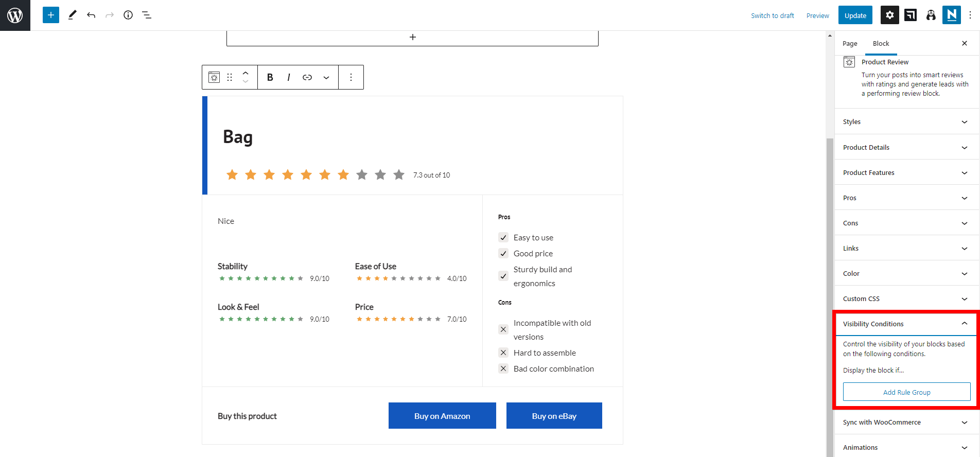Viewport: 980px width, 457px height.
Task: Click the 'Easy to use' checkmark
Action: [503, 238]
